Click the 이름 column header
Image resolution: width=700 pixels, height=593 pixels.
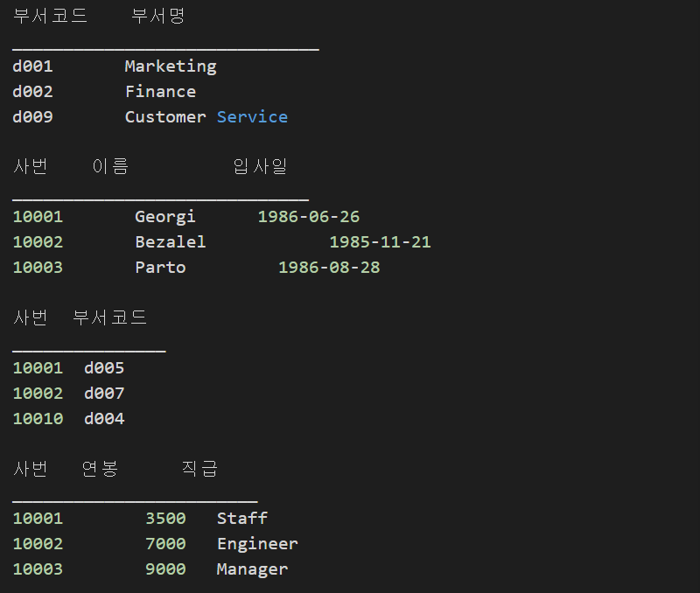pyautogui.click(x=111, y=166)
